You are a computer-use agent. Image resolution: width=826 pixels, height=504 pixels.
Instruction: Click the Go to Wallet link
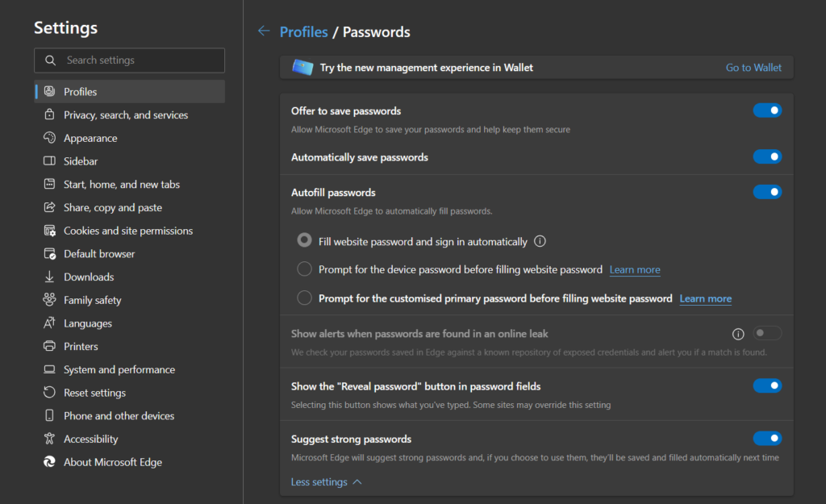point(753,68)
